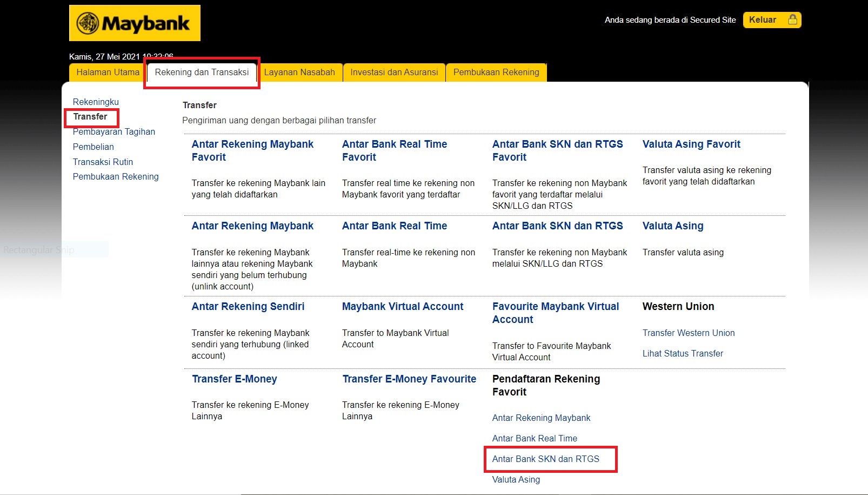The height and width of the screenshot is (495, 868).
Task: Open the Halaman Utama tab
Action: 108,72
